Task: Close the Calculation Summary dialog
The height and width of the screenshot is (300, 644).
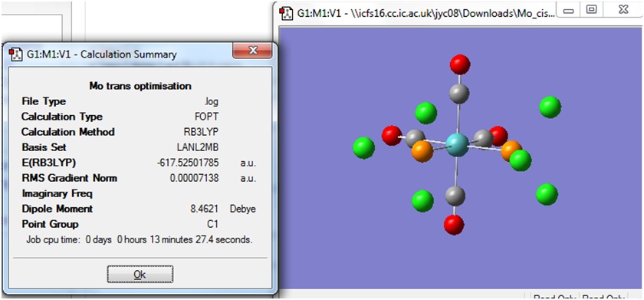Action: coord(252,51)
